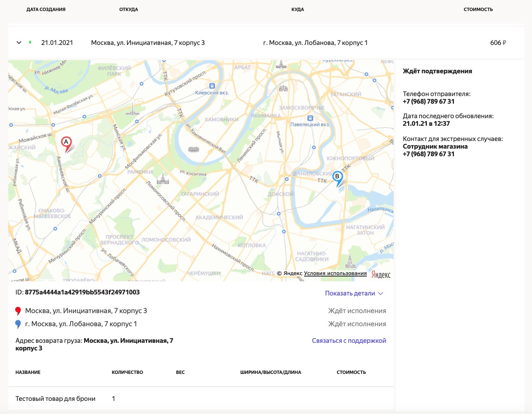This screenshot has width=532, height=414.
Task: Click the Яндекс logo on the map
Action: (381, 275)
